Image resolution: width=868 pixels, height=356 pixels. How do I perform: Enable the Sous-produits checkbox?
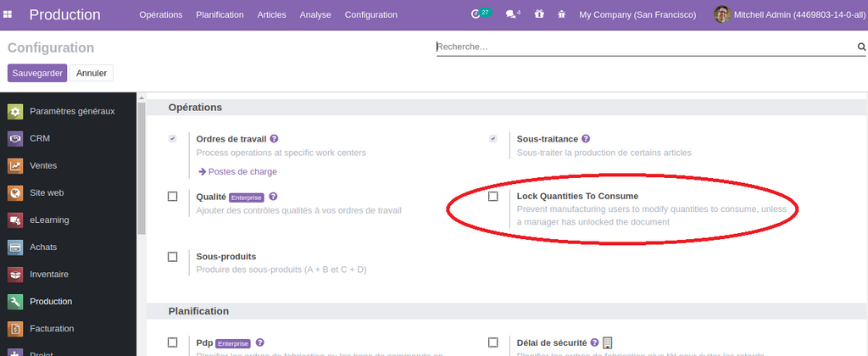click(173, 257)
